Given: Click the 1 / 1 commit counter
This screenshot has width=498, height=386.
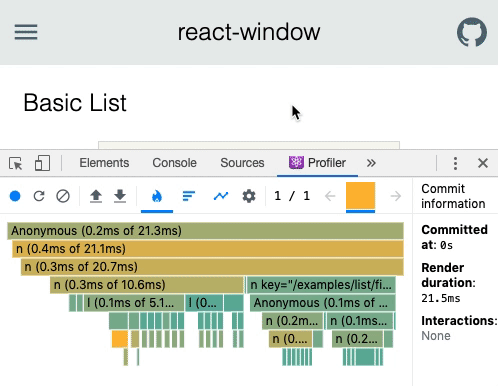Looking at the screenshot, I should pos(292,196).
